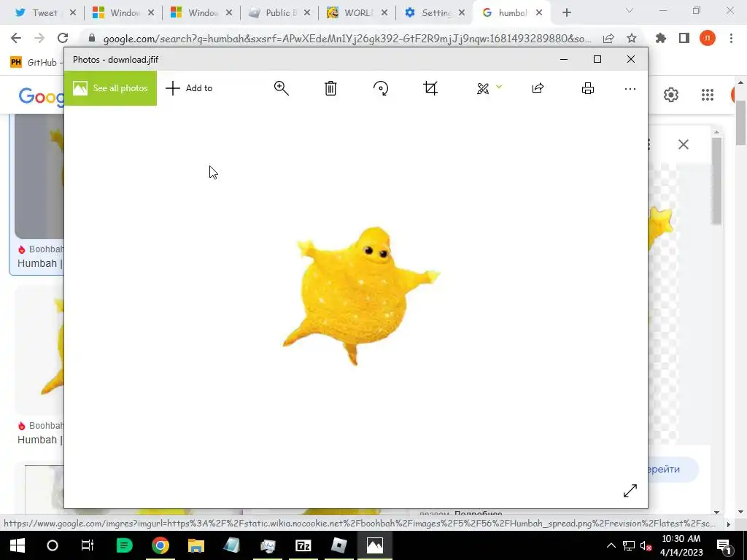747x560 pixels.
Task: Open the Windows Start menu
Action: point(18,545)
